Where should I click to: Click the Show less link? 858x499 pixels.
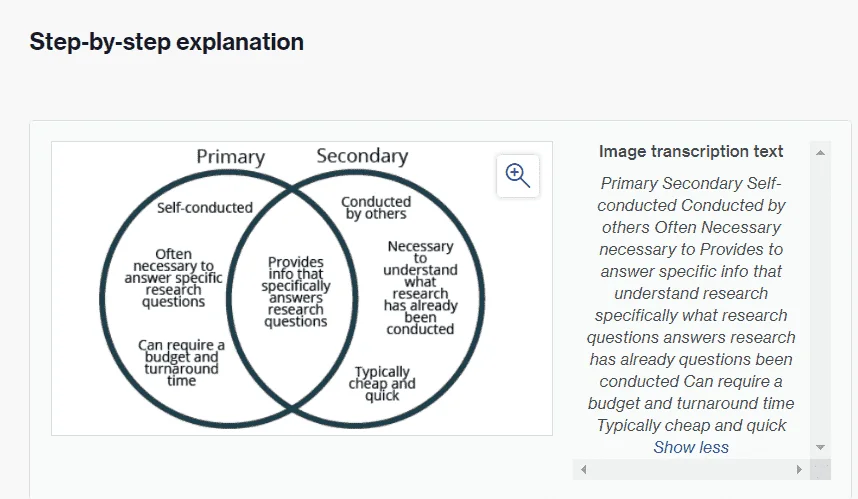(691, 447)
